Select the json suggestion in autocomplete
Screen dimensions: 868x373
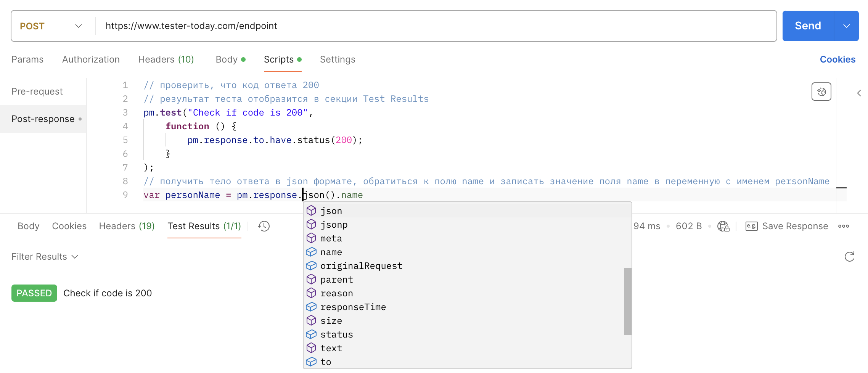click(x=331, y=211)
